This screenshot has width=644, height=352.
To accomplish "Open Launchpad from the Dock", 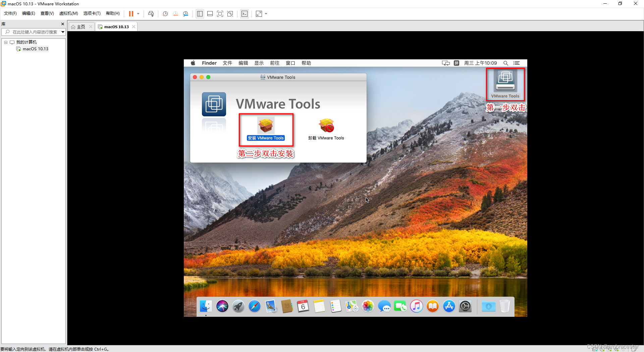I will pos(238,306).
